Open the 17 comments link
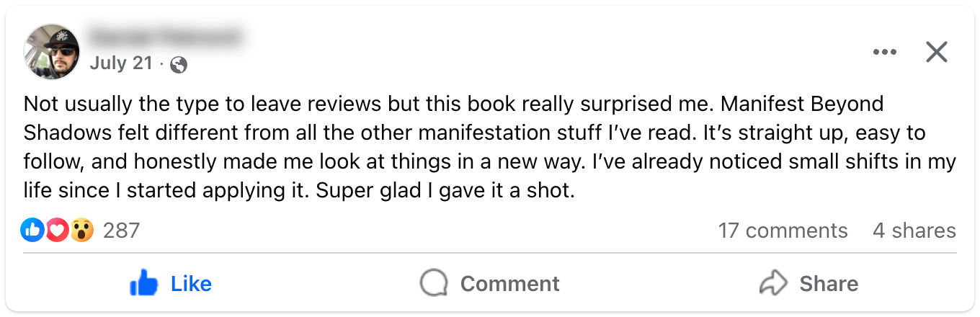980x317 pixels. pyautogui.click(x=783, y=231)
